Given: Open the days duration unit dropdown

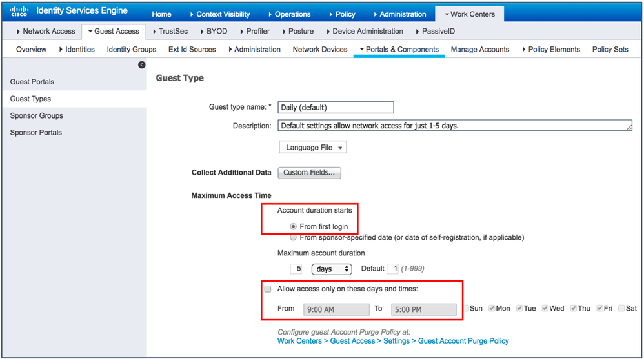Looking at the screenshot, I should 332,269.
